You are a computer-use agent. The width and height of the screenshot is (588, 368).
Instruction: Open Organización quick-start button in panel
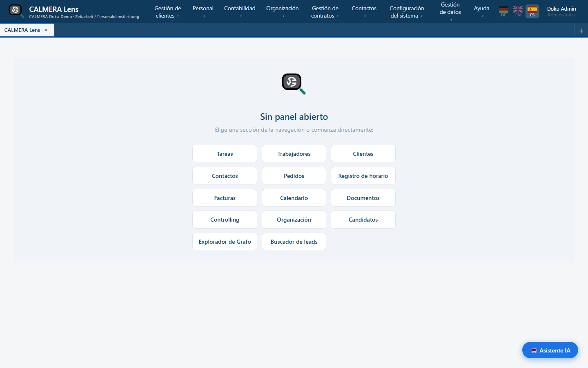(294, 220)
